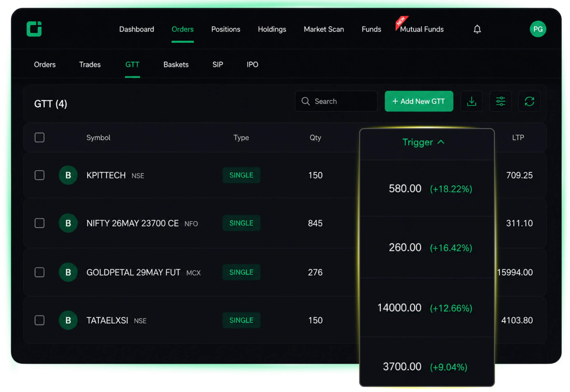The image size is (570, 392).
Task: Click the (+16.42%) trigger percentage
Action: click(x=451, y=248)
